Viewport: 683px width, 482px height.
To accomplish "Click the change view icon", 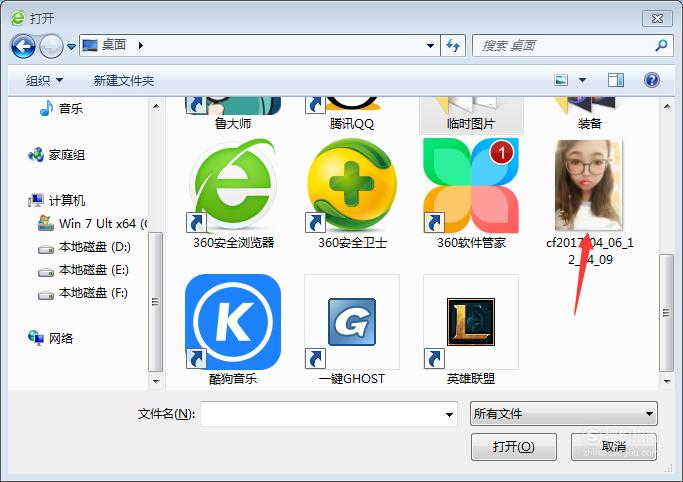I will (561, 80).
